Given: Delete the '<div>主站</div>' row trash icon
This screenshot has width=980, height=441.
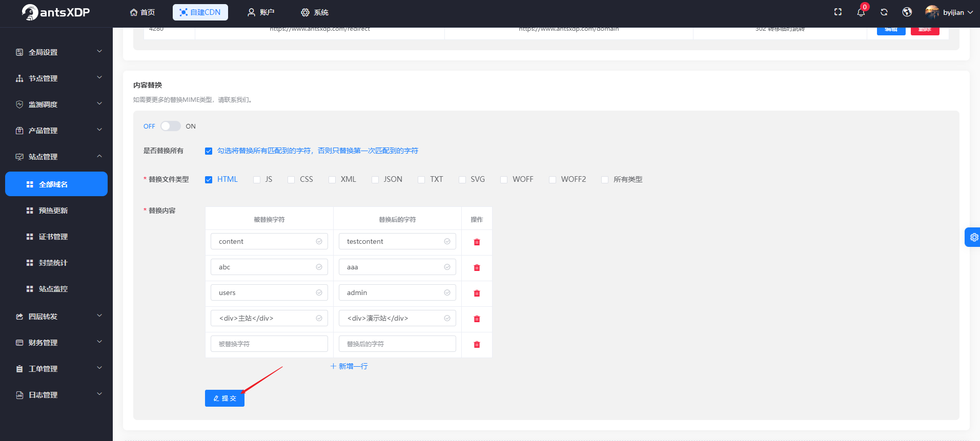Looking at the screenshot, I should click(x=477, y=319).
